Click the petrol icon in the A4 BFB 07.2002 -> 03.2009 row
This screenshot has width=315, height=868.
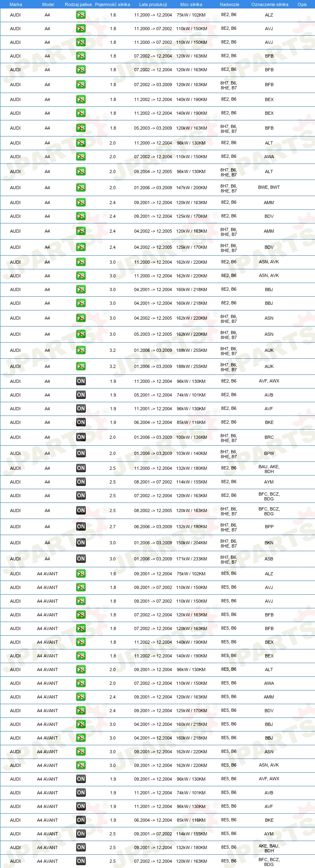[x=81, y=85]
